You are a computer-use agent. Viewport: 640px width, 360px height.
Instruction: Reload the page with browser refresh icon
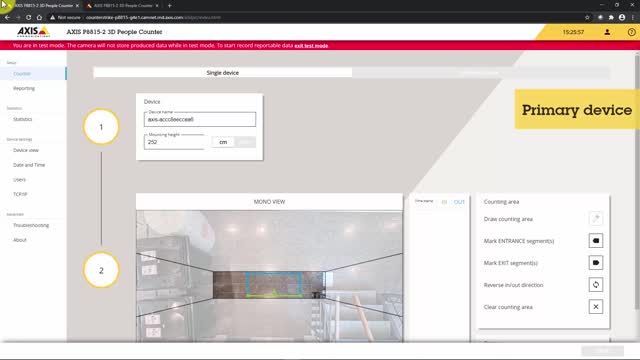pos(29,17)
